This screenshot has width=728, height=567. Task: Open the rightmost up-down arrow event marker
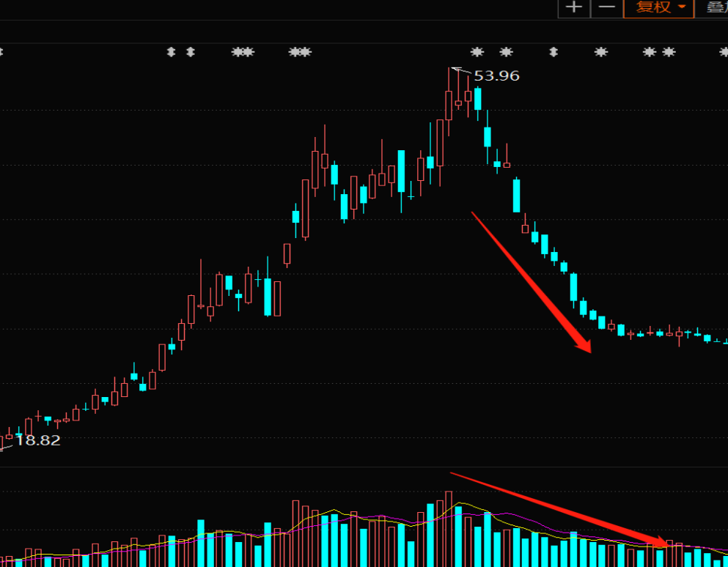tap(554, 52)
